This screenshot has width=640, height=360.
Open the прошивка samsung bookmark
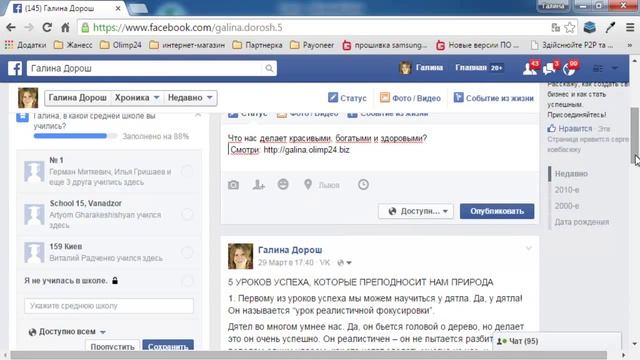point(385,45)
